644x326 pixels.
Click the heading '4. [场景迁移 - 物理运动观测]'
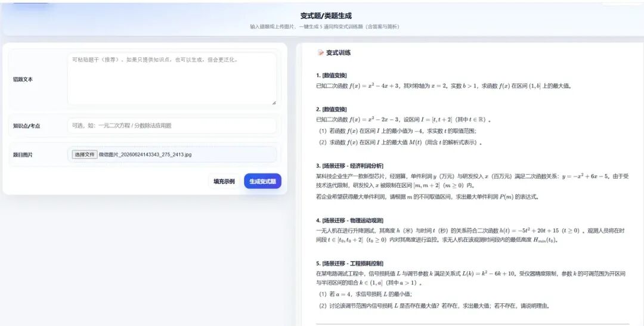349,220
